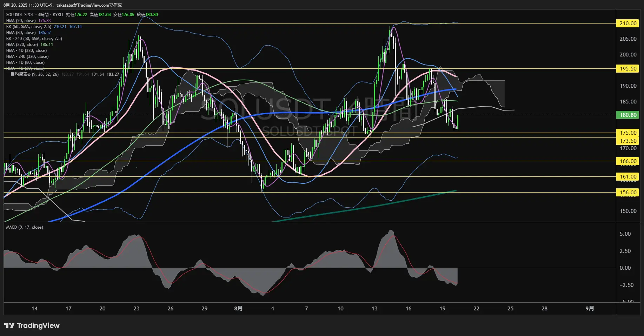Click date 29 on the time axis

point(204,309)
